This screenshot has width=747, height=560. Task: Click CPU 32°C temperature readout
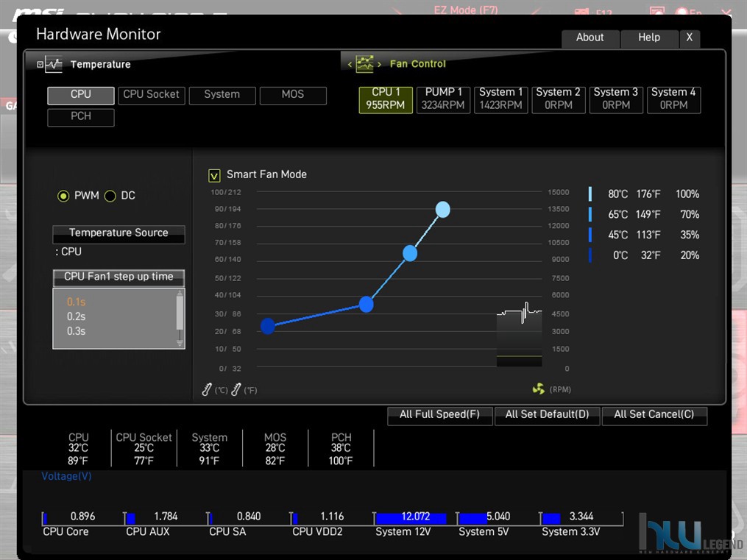pyautogui.click(x=78, y=449)
